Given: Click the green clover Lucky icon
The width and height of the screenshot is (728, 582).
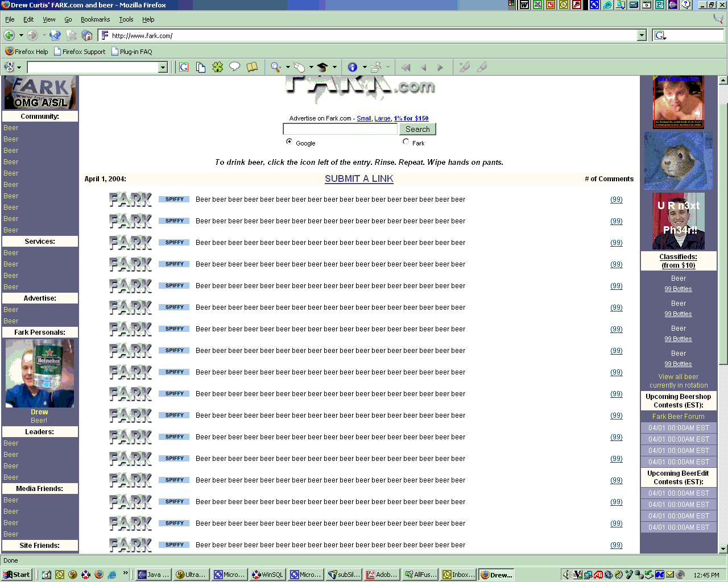Looking at the screenshot, I should 218,67.
